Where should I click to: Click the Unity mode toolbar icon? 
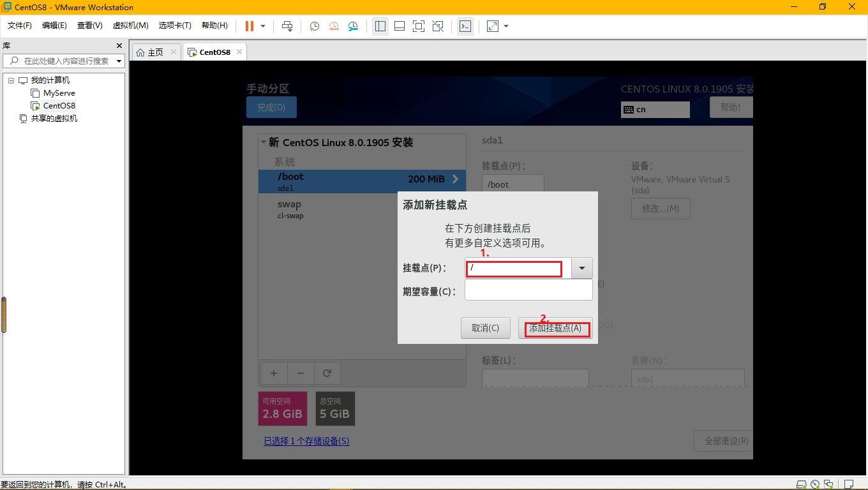(438, 26)
